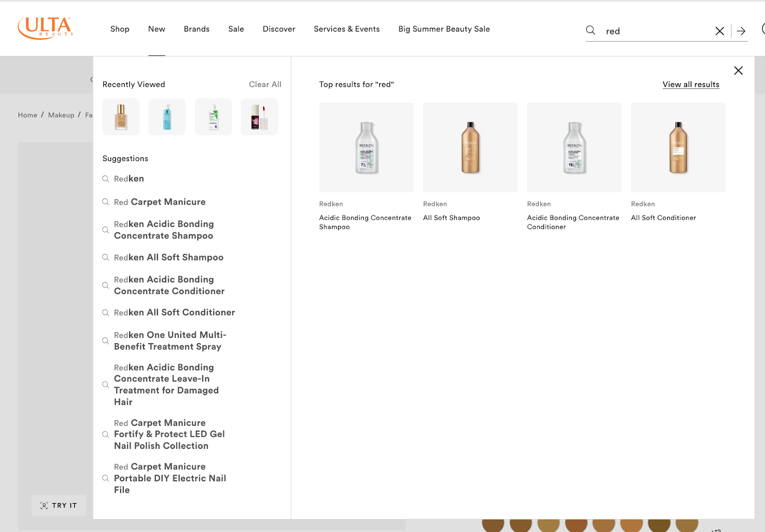
Task: Open the Big Summer Beauty Sale page
Action: pos(444,29)
